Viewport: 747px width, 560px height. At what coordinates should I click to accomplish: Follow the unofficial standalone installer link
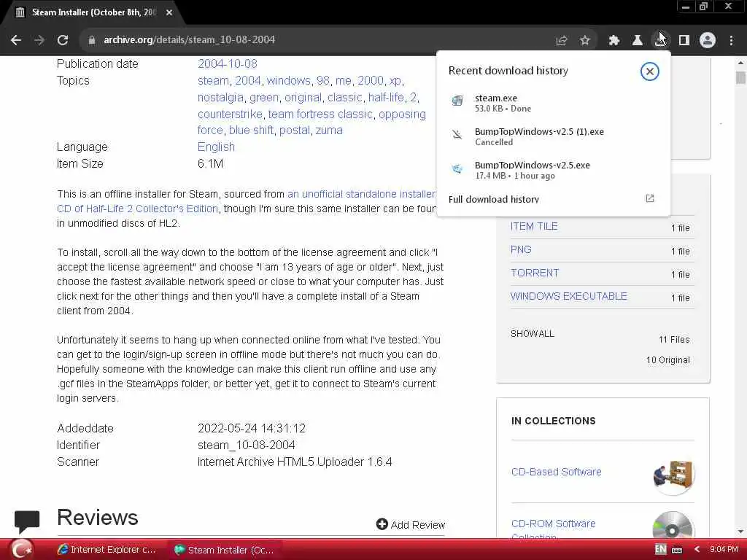point(362,194)
